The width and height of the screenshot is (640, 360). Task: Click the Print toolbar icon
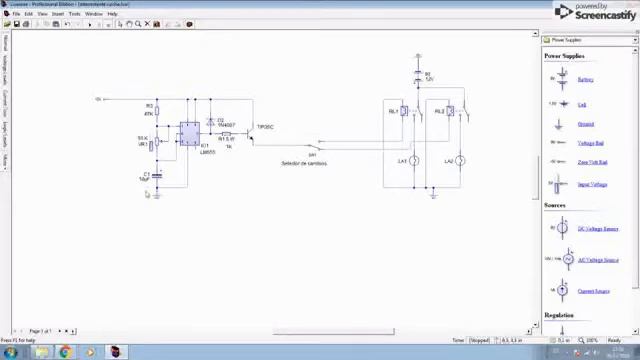[26, 24]
